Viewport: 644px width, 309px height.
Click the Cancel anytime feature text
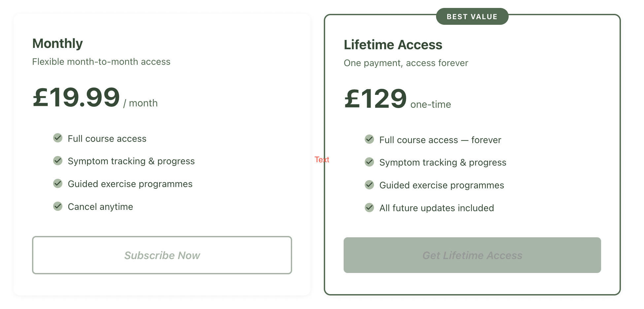click(x=100, y=207)
